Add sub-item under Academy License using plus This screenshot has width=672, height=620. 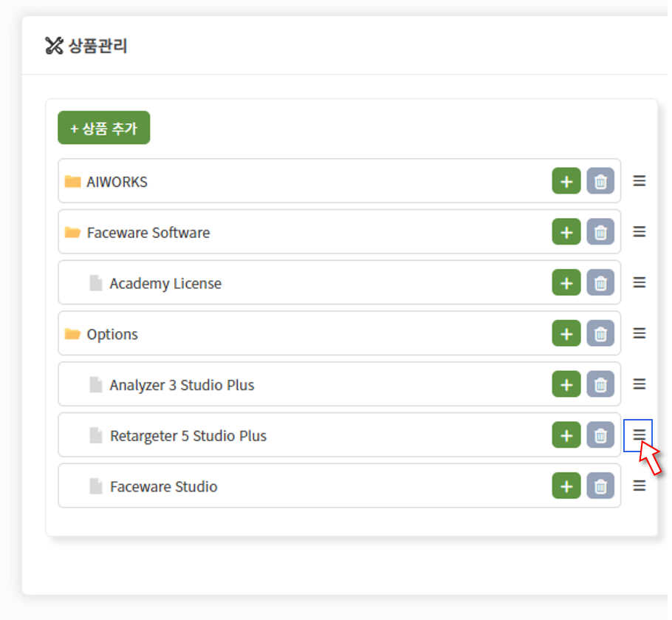[566, 282]
